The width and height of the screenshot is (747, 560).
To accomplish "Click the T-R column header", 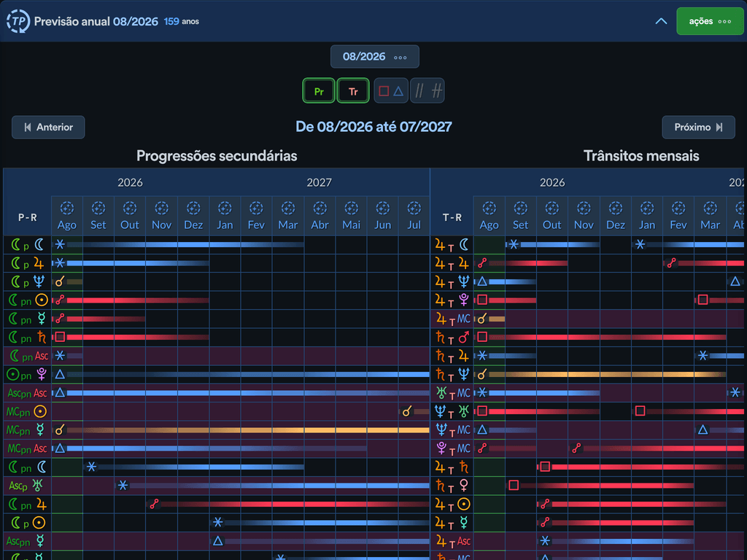I will 452,217.
